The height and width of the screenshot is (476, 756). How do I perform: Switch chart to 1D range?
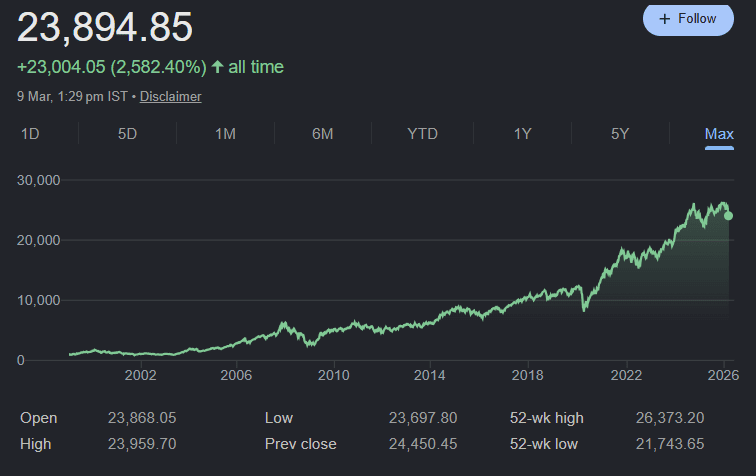coord(30,134)
